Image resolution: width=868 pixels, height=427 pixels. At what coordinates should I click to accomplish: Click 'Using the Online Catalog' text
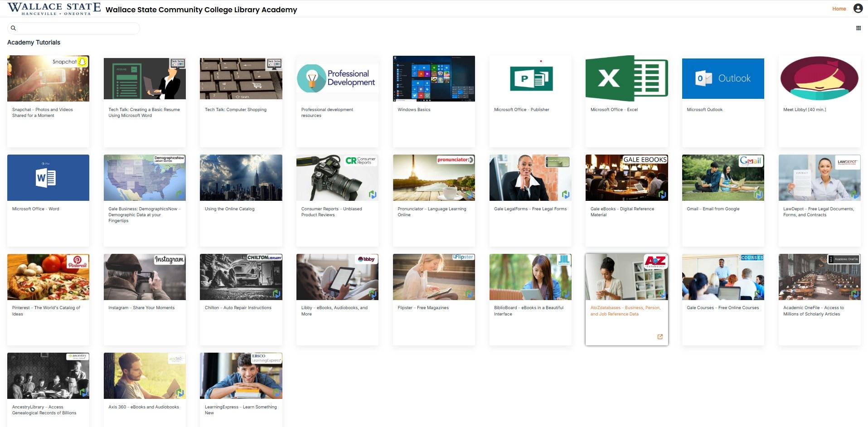pos(229,209)
